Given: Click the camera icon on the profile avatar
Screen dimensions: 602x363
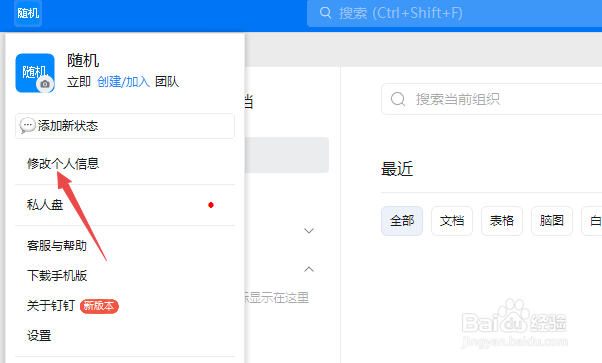Looking at the screenshot, I should coord(45,84).
